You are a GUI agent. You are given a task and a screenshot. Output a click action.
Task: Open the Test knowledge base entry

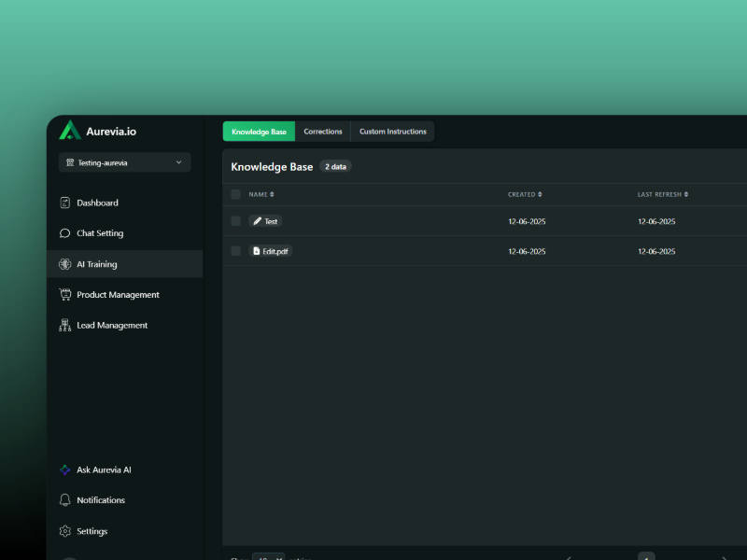pyautogui.click(x=266, y=221)
